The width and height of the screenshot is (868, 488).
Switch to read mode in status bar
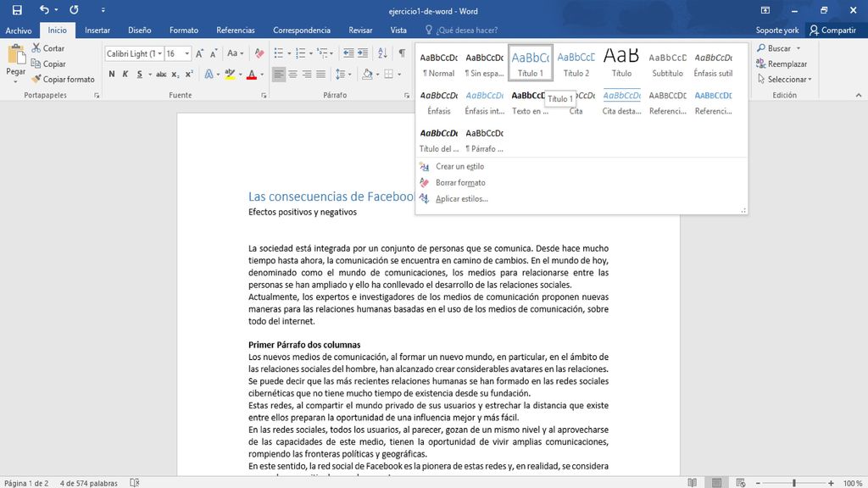click(692, 483)
